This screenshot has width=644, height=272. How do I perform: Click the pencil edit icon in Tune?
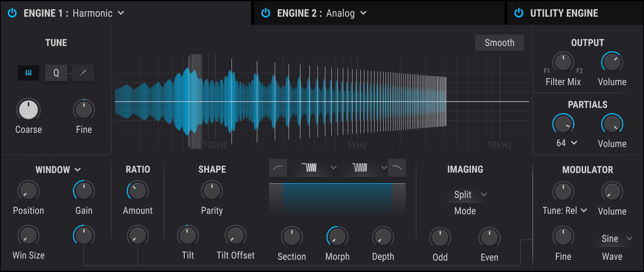83,73
